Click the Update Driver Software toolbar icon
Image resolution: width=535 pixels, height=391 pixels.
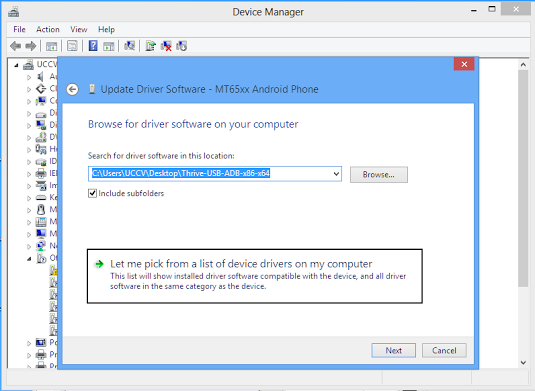coord(150,46)
